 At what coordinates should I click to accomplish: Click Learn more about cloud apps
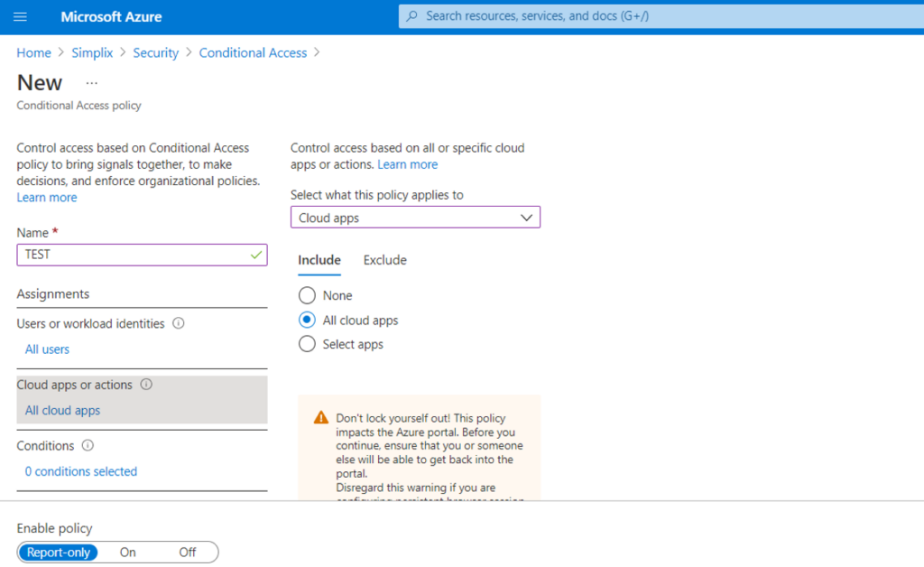pos(407,164)
